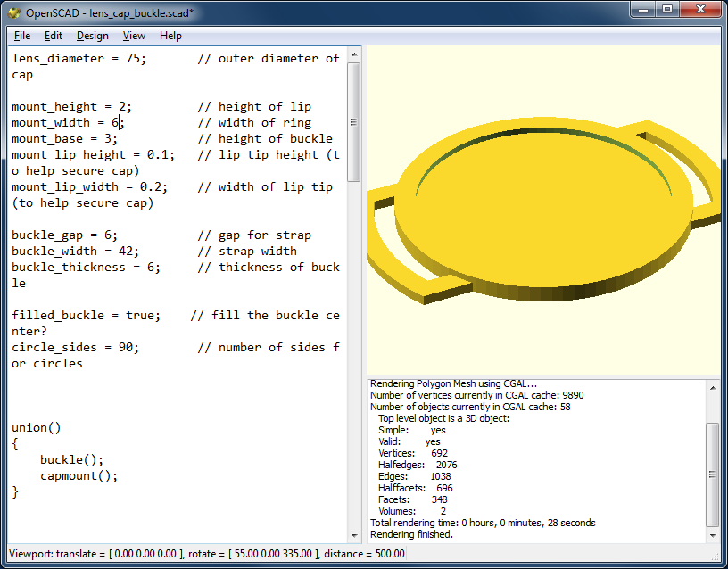The image size is (728, 569).
Task: Click on 'union()' in the code
Action: pyautogui.click(x=37, y=428)
